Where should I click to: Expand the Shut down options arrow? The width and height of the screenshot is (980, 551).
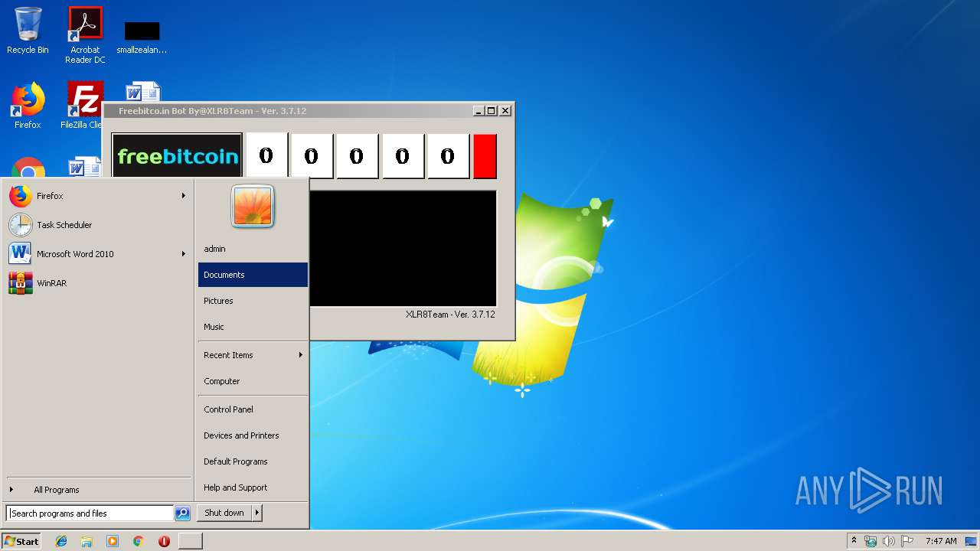coord(257,513)
